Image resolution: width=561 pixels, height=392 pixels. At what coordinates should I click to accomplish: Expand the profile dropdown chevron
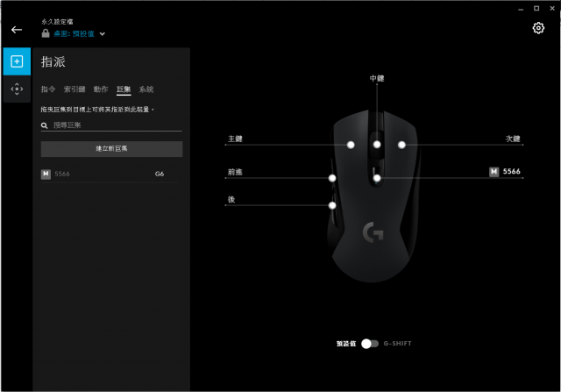tap(103, 34)
